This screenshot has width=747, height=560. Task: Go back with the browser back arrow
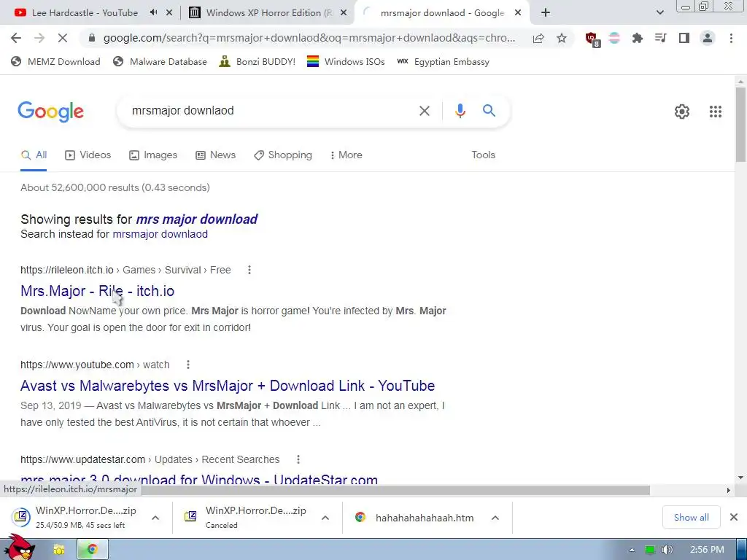[x=16, y=38]
